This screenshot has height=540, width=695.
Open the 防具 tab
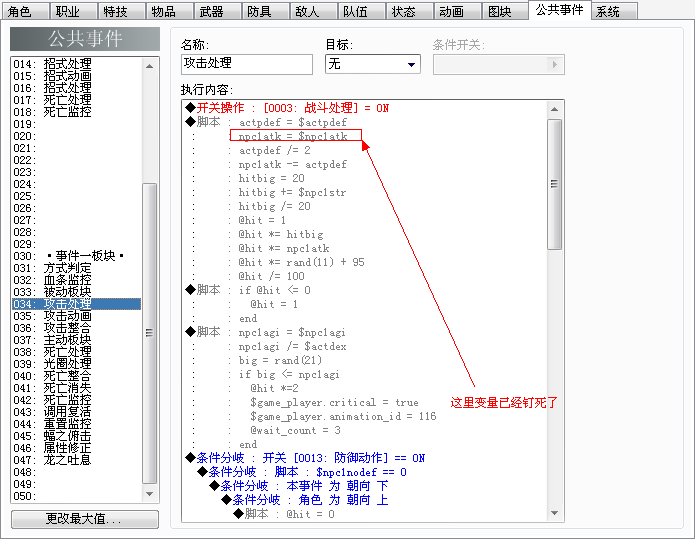265,11
